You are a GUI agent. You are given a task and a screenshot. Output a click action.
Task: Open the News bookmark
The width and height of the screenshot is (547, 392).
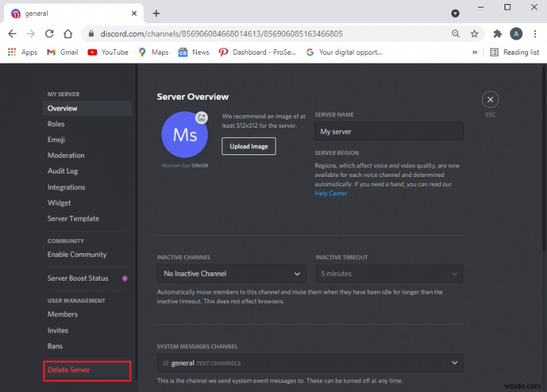194,53
